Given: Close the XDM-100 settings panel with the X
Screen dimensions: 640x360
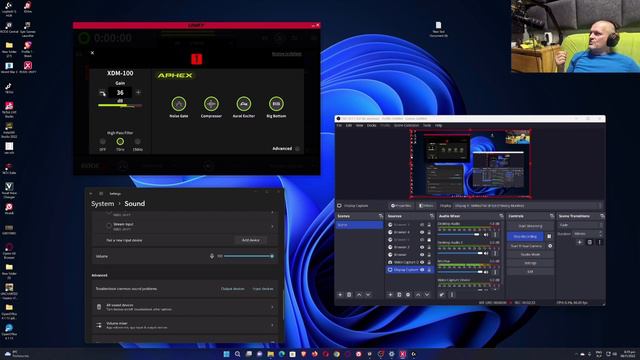Looking at the screenshot, I should (x=92, y=53).
